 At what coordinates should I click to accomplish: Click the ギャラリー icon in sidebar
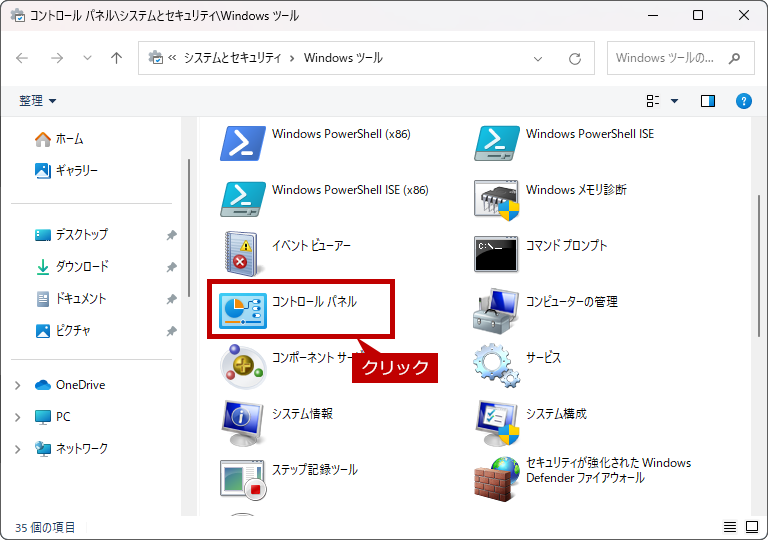(x=43, y=171)
